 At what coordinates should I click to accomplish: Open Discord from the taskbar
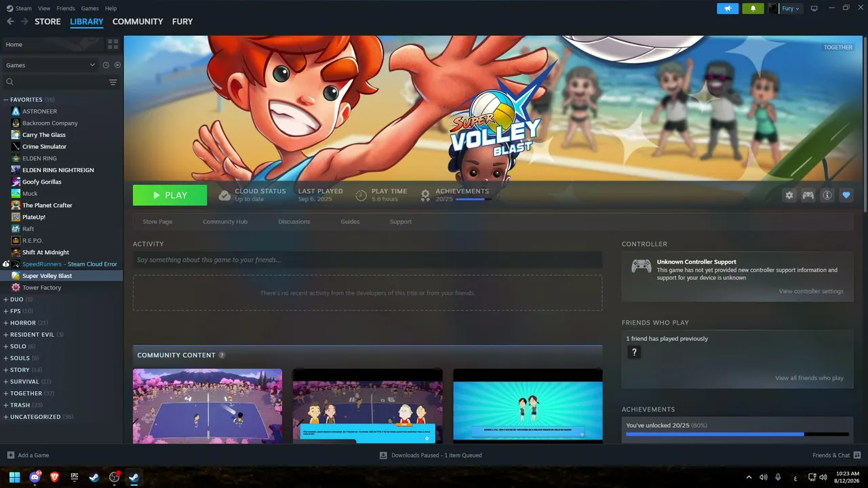click(x=35, y=477)
